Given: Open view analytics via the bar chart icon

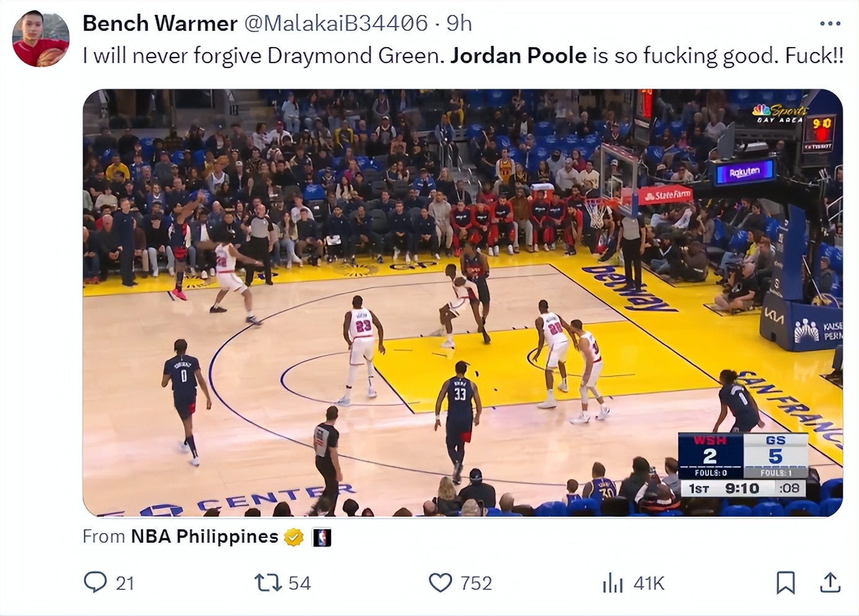Looking at the screenshot, I should (x=612, y=583).
